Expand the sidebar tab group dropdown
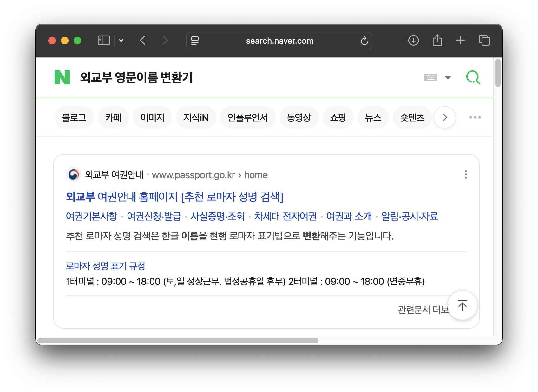The width and height of the screenshot is (538, 392). [121, 41]
